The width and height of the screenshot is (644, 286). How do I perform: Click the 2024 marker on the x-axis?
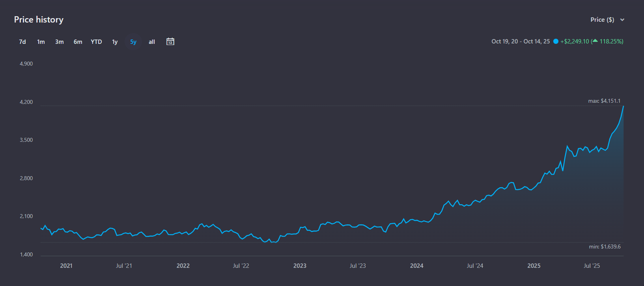point(416,266)
